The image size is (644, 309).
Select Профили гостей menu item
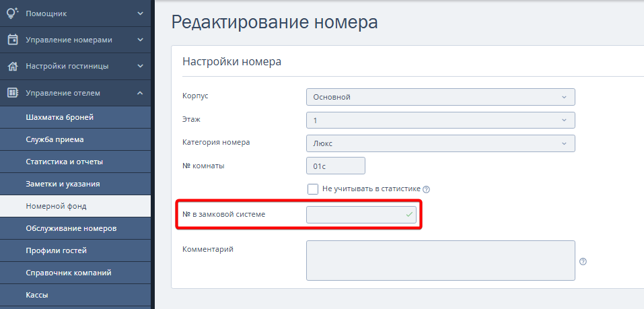[56, 250]
